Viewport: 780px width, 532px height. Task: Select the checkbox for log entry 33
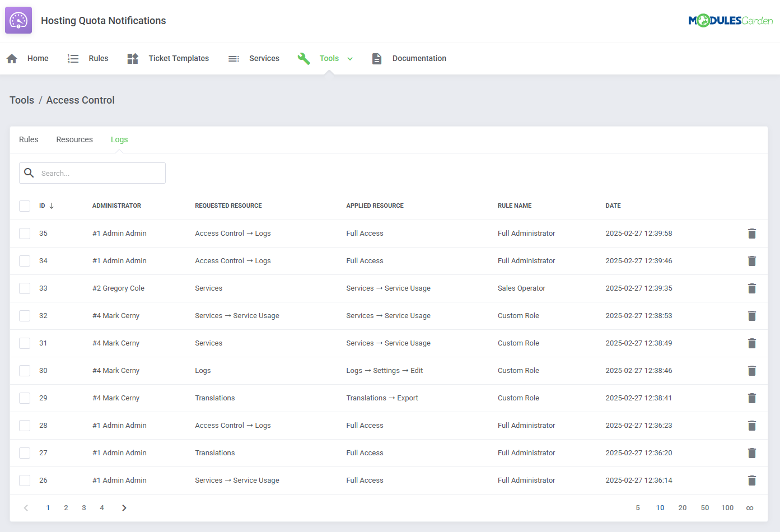pos(25,288)
